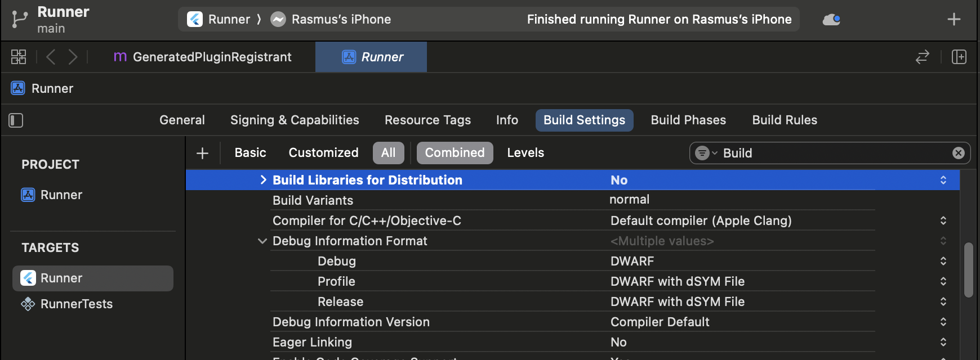Select the Compiler for C/C++/Objective-C row label
Viewport: 980px width, 360px height.
(x=367, y=220)
